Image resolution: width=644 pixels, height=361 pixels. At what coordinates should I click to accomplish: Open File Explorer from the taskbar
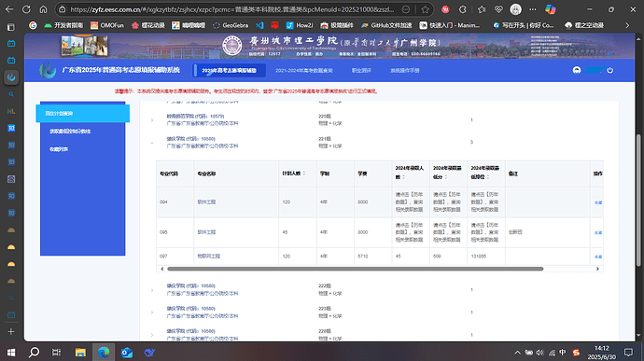pos(80,353)
